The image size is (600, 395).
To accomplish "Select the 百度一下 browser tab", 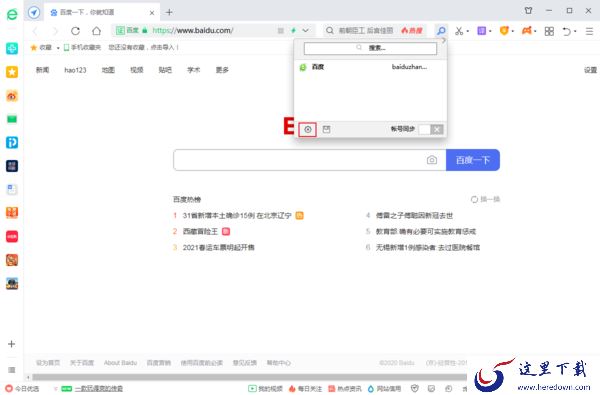I will [x=101, y=12].
